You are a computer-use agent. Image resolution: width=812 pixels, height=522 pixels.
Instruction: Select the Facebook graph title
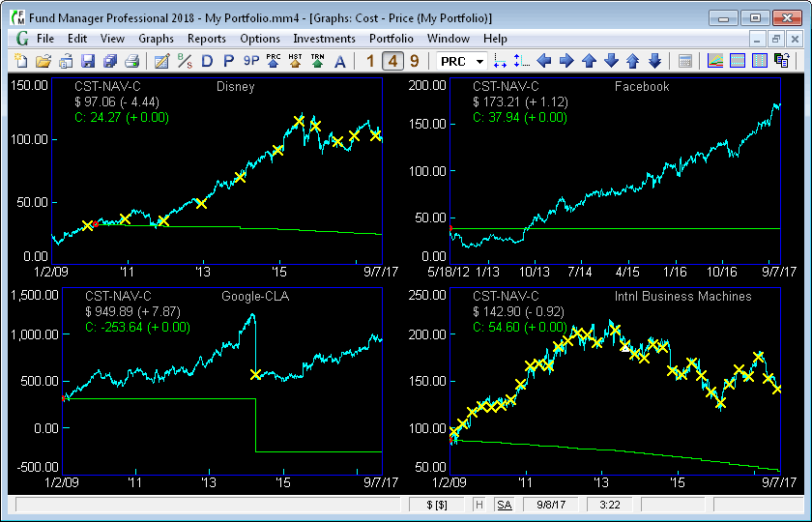click(642, 86)
